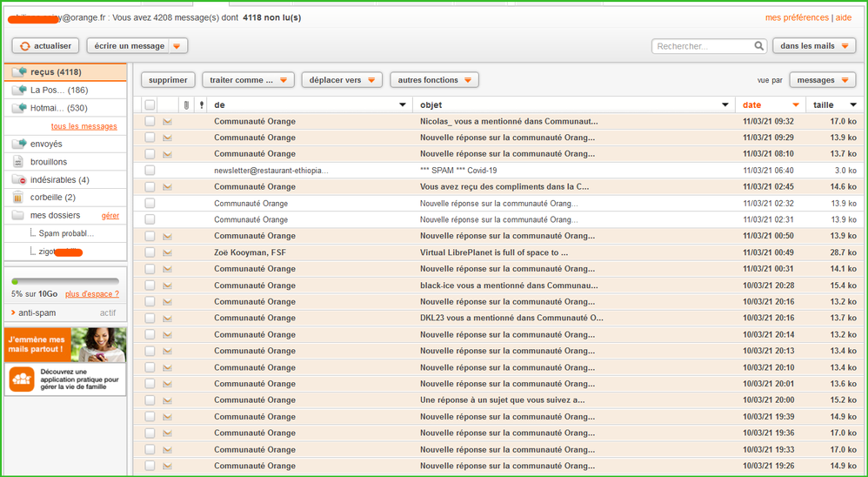Click the refresh icon on the actualiser button

25,46
